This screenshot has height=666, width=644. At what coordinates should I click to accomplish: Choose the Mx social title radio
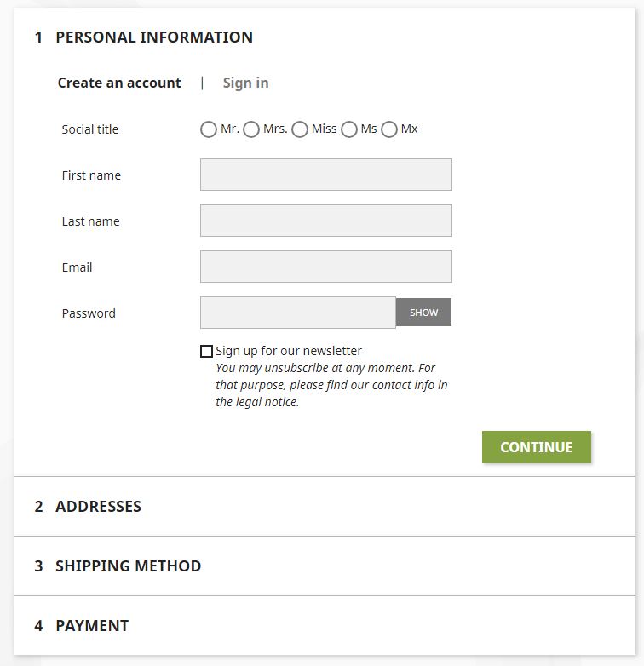[389, 129]
